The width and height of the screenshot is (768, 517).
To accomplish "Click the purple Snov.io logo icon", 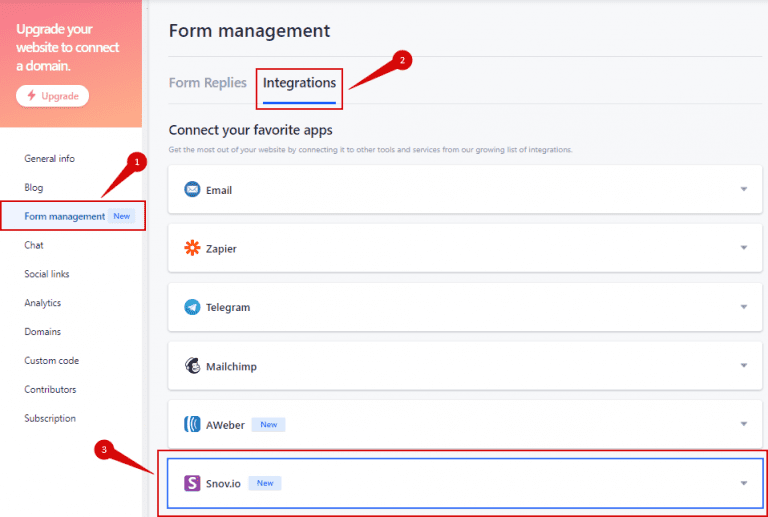I will (192, 483).
